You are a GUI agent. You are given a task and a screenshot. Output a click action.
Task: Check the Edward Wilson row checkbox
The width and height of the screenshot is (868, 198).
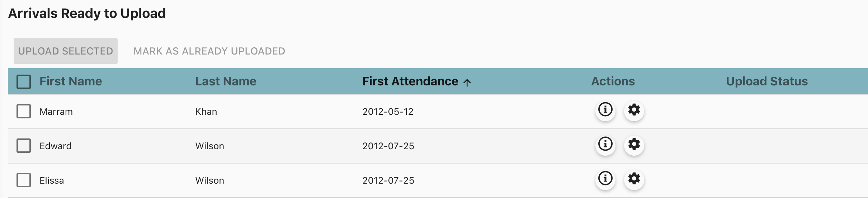point(24,146)
